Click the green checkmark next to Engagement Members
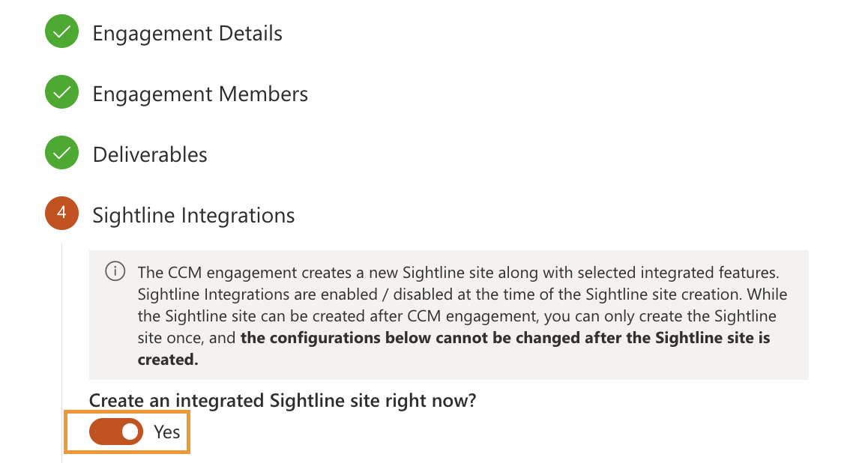The width and height of the screenshot is (868, 463). [x=61, y=92]
